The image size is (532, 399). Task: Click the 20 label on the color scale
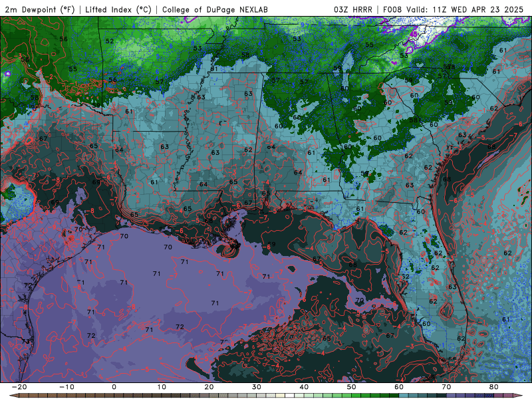pos(209,387)
